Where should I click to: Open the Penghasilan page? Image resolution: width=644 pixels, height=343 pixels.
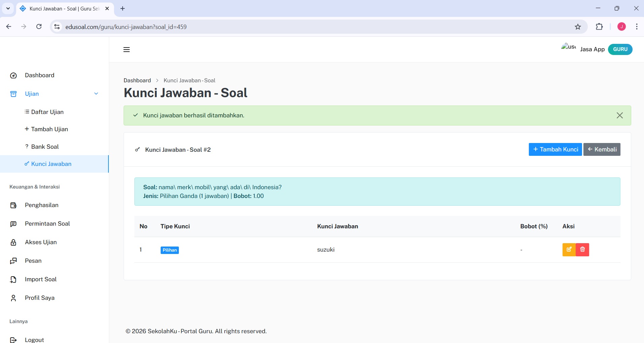pyautogui.click(x=41, y=205)
